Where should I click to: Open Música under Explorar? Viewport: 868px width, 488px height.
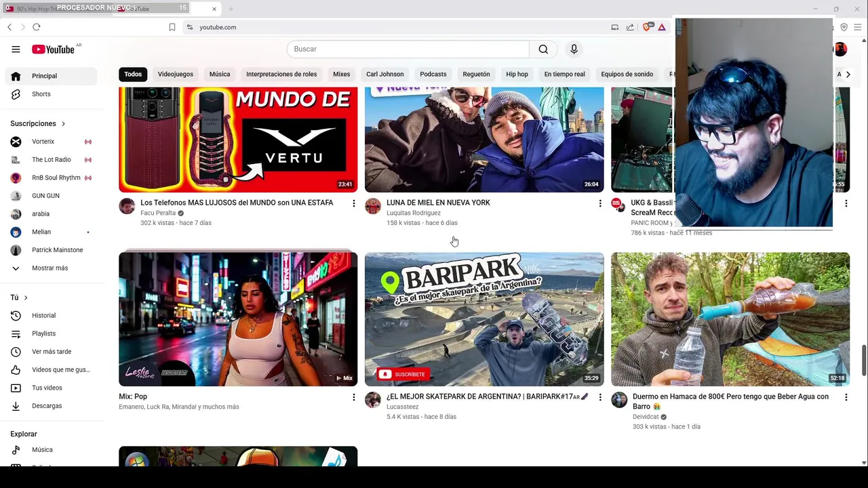(51, 449)
